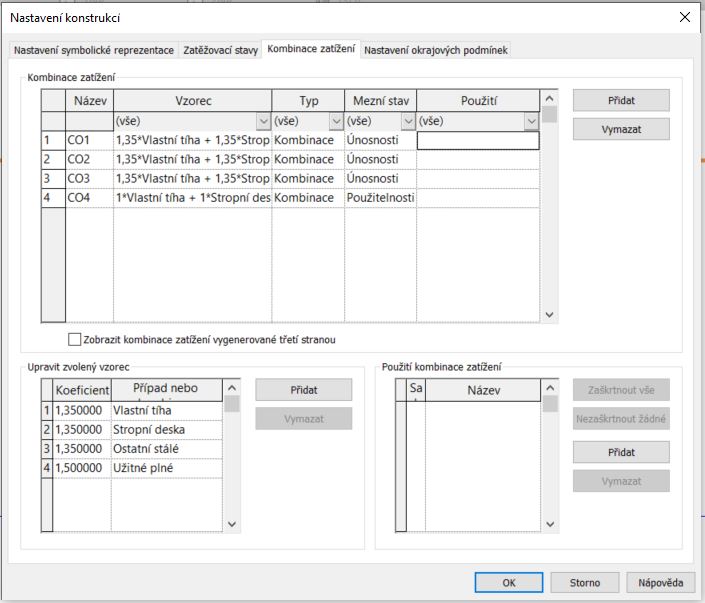The height and width of the screenshot is (603, 705).
Task: Select the CO2 combination name cell
Action: (x=88, y=160)
